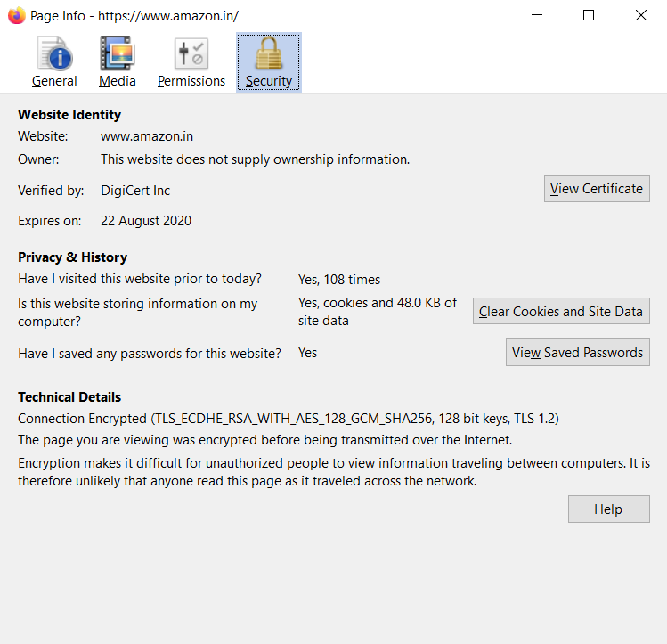Click the Permissions tab label
667x644 pixels.
191,81
